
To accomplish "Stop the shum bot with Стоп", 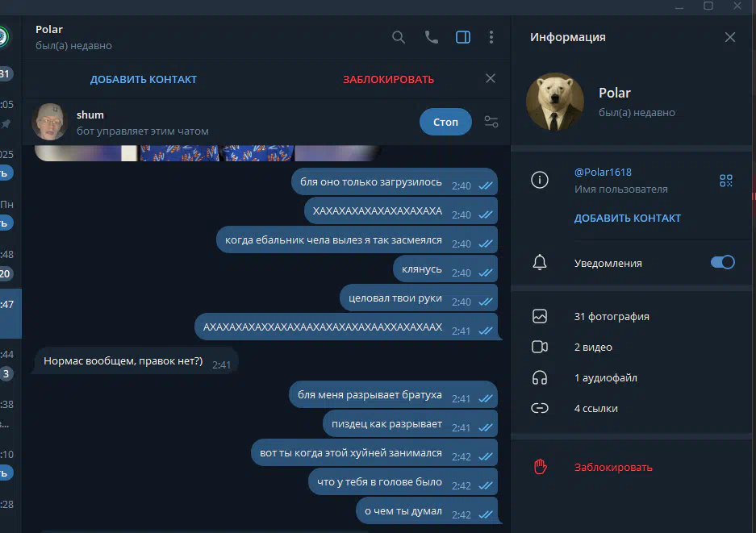I will (445, 122).
